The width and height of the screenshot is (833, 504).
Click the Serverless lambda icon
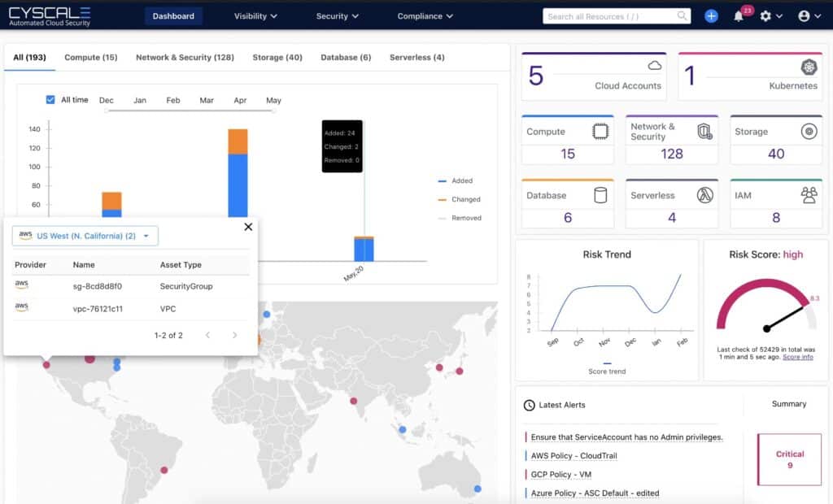pyautogui.click(x=704, y=195)
